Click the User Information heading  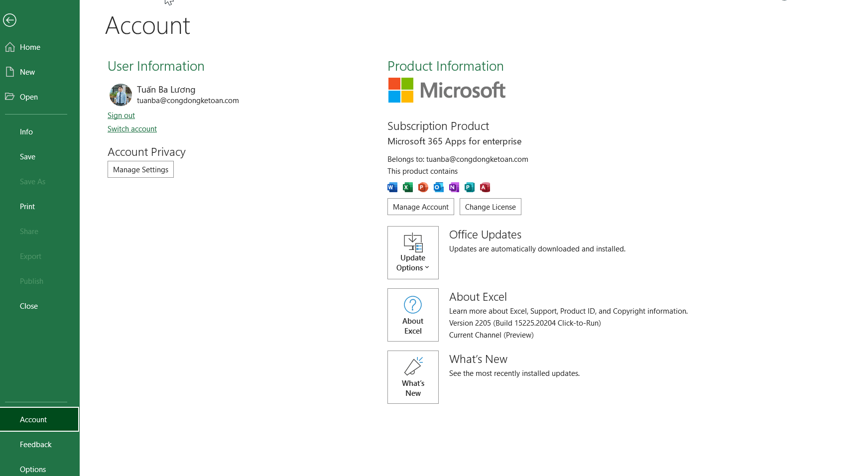(156, 66)
